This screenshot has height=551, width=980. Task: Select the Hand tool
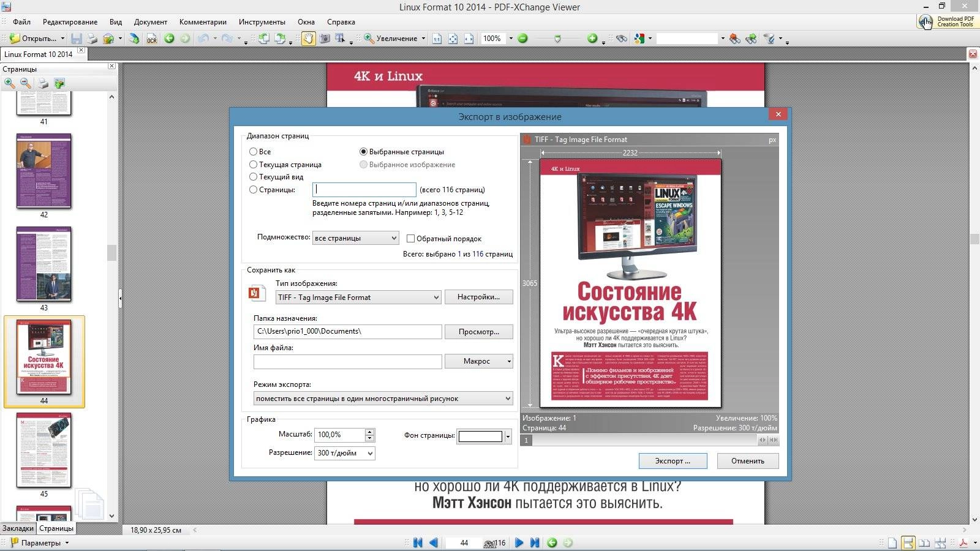tap(308, 39)
